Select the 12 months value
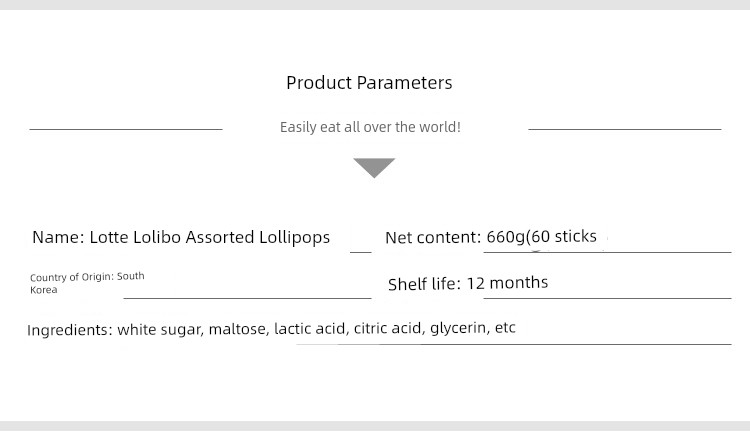Screen dimensions: 750x433 click(507, 283)
